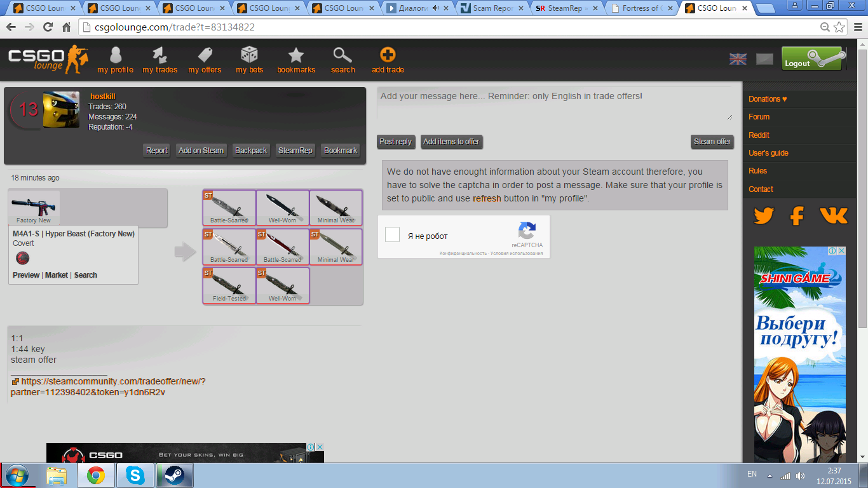Open the Market link for M4A1-S
This screenshot has height=488, width=868.
(x=57, y=275)
